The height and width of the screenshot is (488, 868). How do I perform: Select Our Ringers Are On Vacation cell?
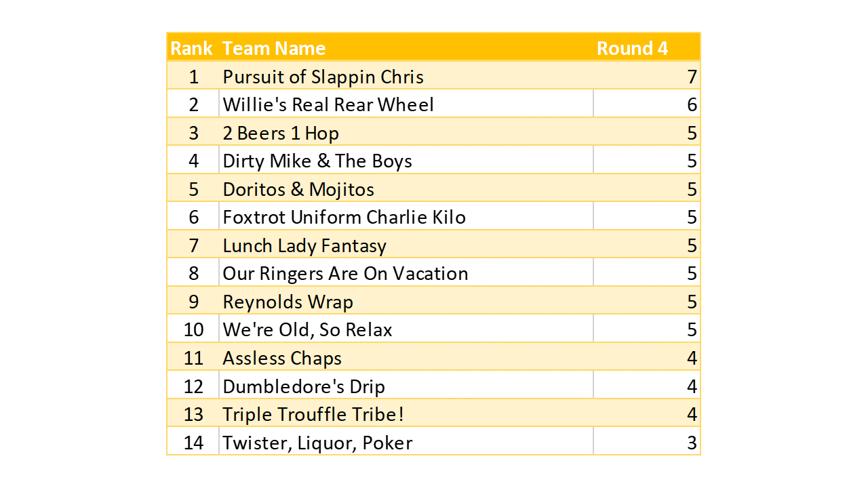point(345,274)
